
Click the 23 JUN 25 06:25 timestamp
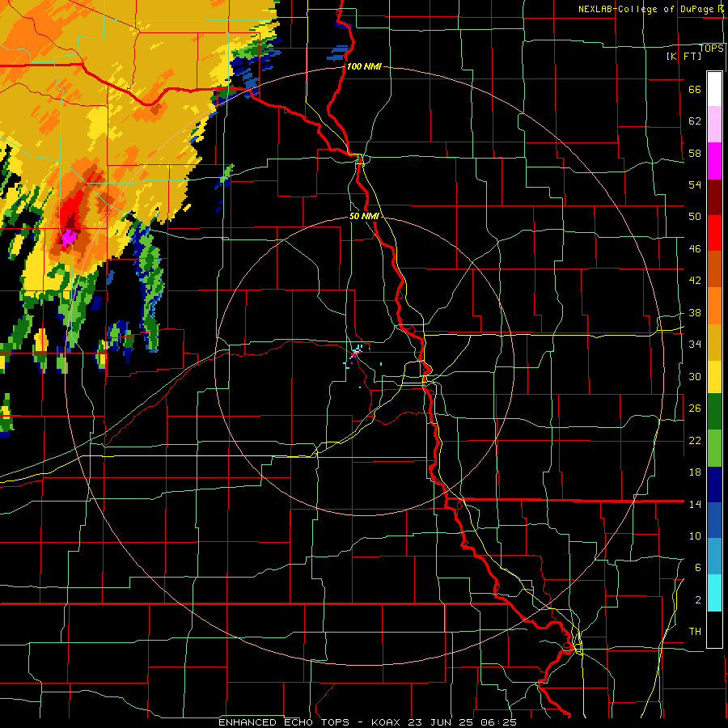(462, 722)
